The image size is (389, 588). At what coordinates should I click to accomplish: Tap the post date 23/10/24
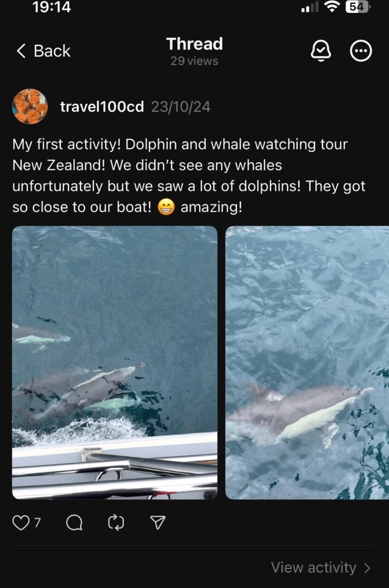pyautogui.click(x=181, y=107)
